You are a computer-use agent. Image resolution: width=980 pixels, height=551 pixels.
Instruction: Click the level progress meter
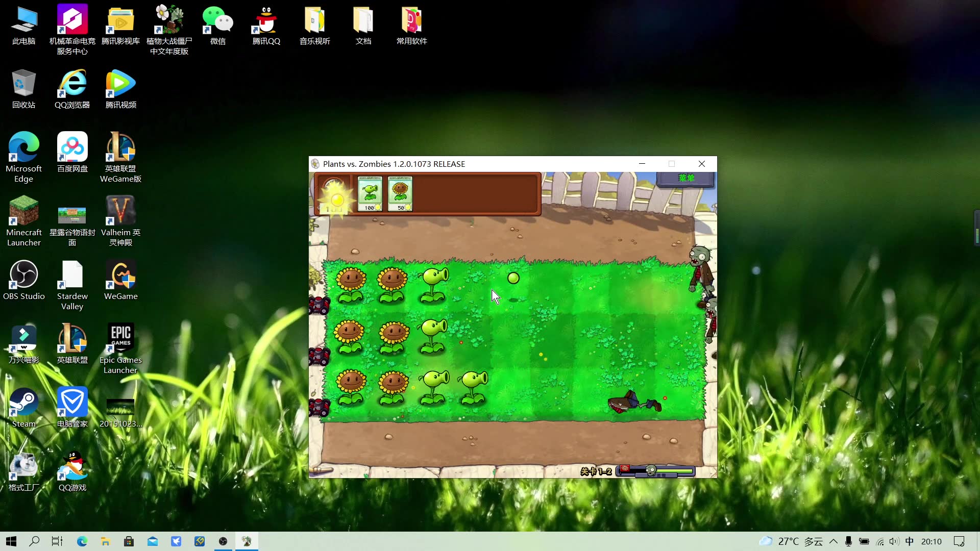656,471
